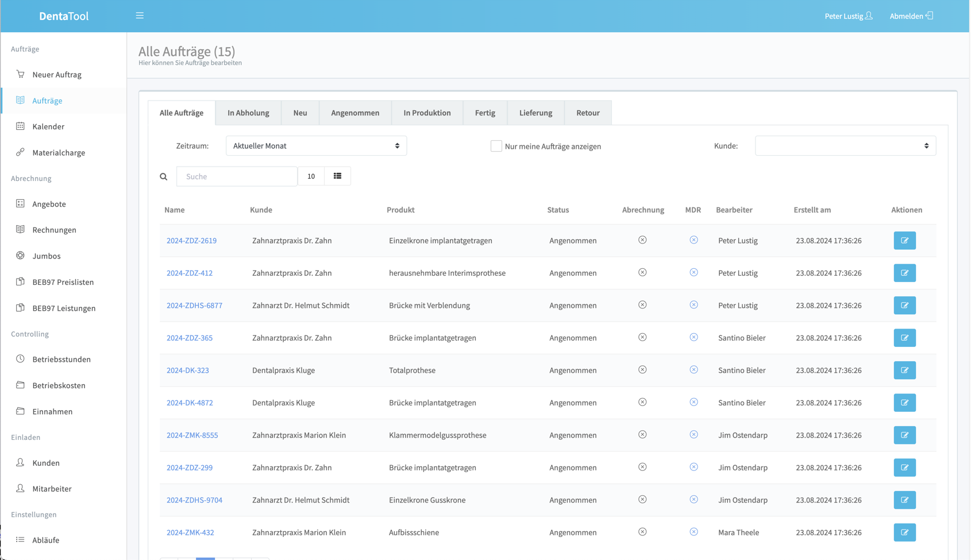The width and height of the screenshot is (971, 560).
Task: Open order link 2024-ZDHS-9704
Action: click(194, 500)
